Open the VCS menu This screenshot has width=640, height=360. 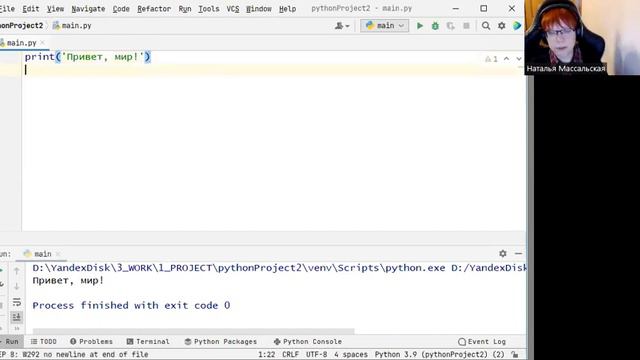tap(233, 9)
